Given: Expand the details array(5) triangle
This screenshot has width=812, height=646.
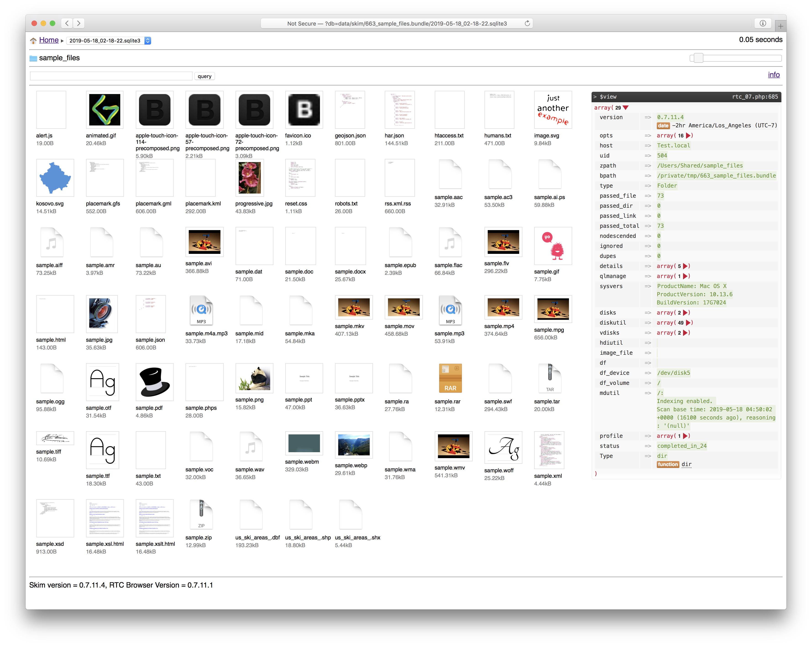Looking at the screenshot, I should click(x=686, y=266).
